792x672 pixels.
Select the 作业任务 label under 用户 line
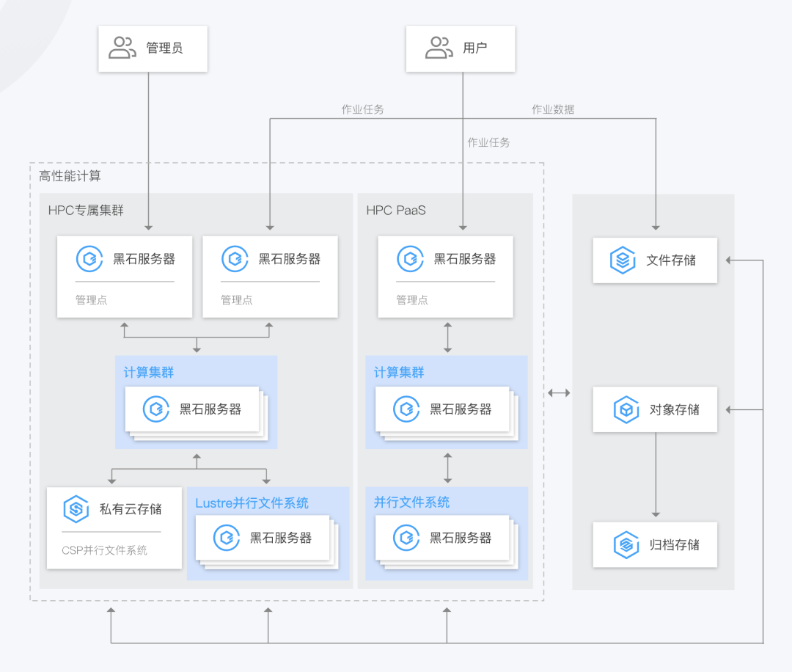coord(489,142)
